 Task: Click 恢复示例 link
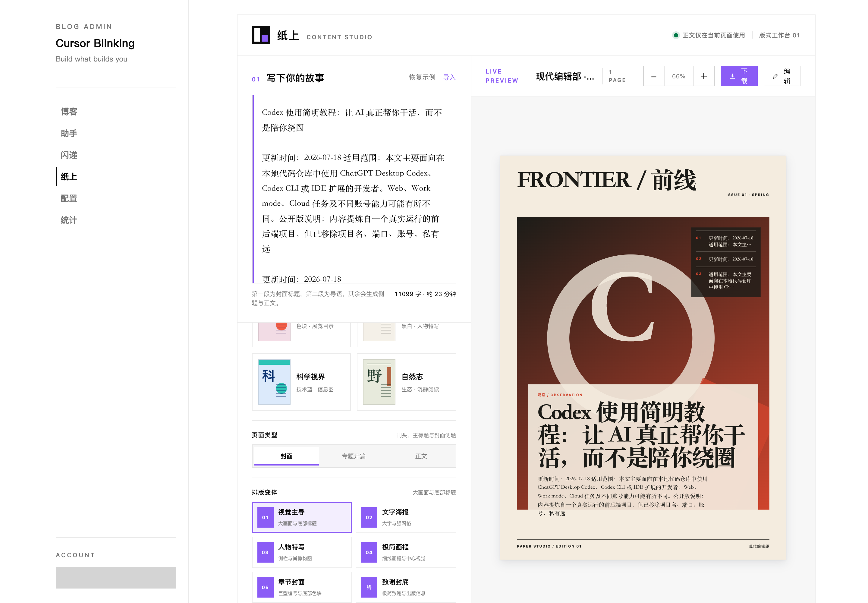(x=422, y=77)
